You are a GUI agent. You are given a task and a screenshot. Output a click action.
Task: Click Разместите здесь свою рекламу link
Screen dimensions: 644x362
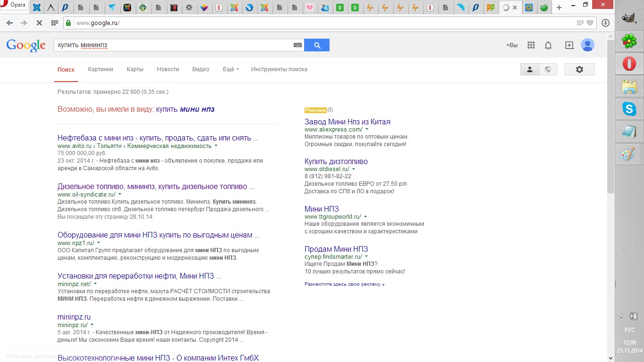345,284
